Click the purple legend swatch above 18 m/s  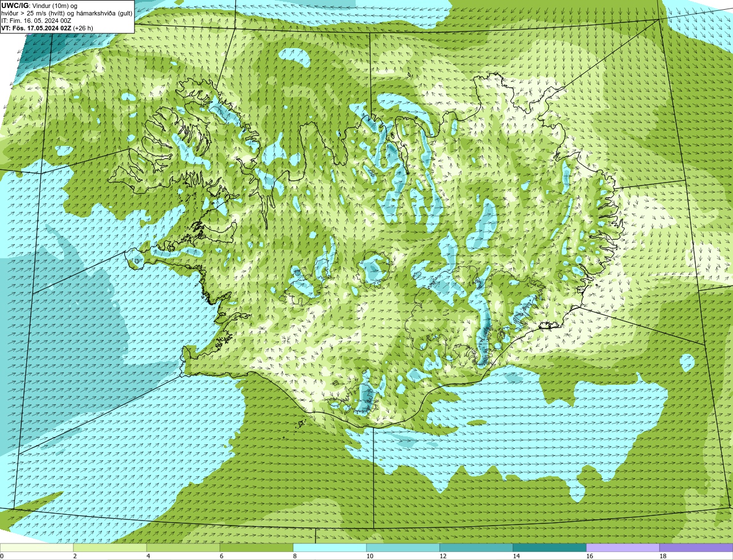coord(696,548)
